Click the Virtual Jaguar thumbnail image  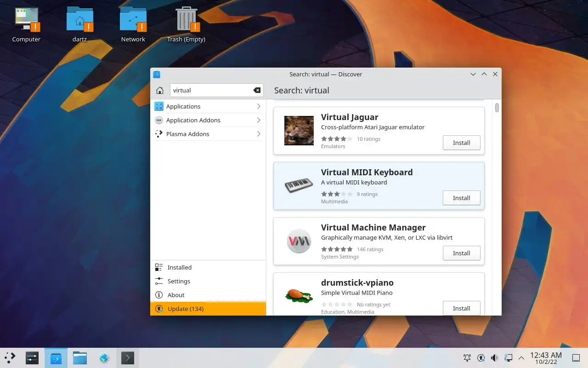299,131
